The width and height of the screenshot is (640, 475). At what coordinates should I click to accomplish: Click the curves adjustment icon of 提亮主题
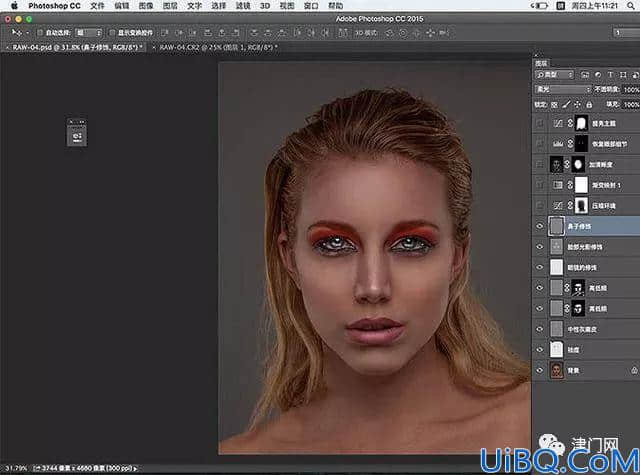pyautogui.click(x=558, y=123)
